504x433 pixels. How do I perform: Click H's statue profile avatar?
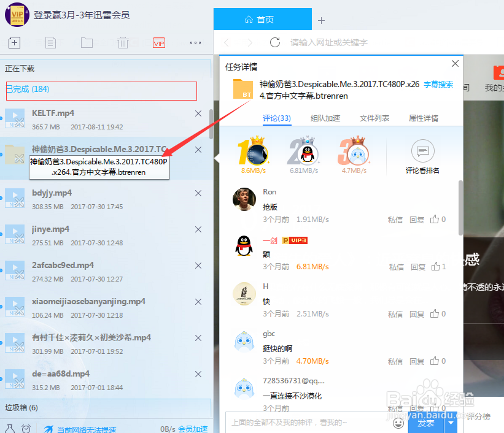coord(244,294)
